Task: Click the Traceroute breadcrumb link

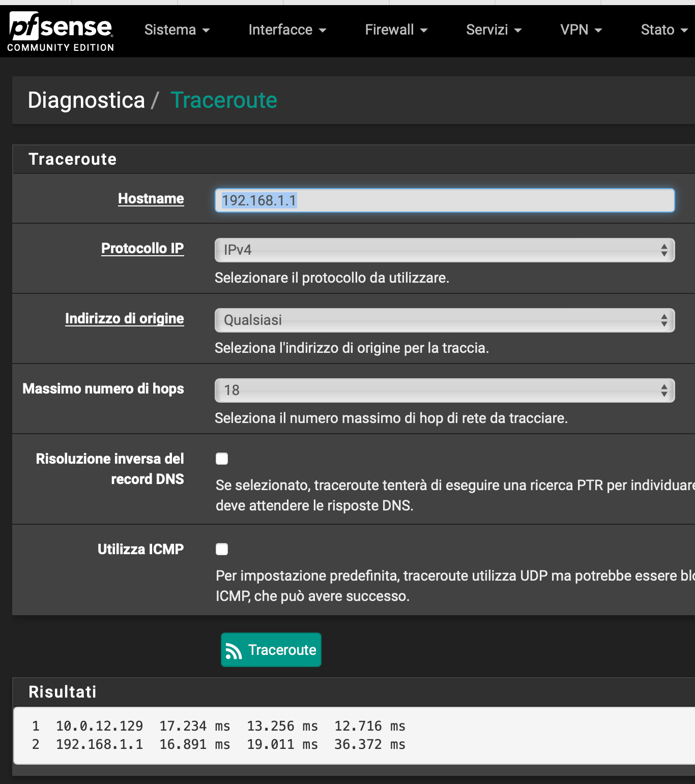Action: pos(224,100)
